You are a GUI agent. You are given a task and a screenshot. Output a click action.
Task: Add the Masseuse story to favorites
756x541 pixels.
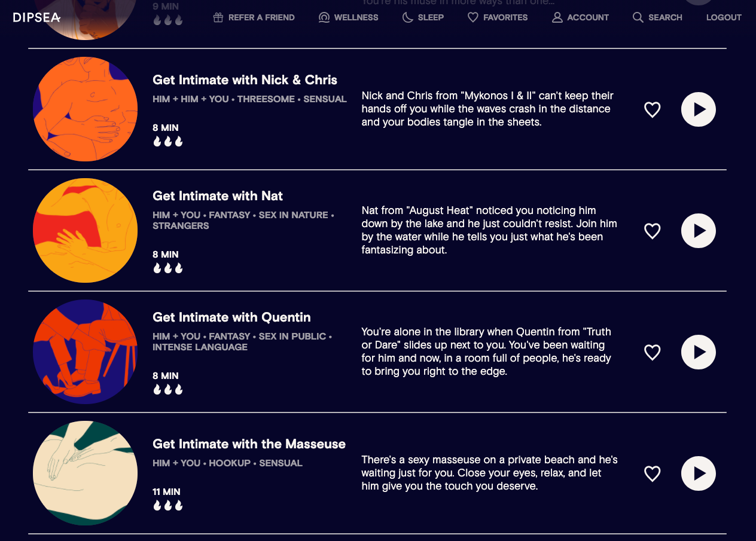[652, 473]
